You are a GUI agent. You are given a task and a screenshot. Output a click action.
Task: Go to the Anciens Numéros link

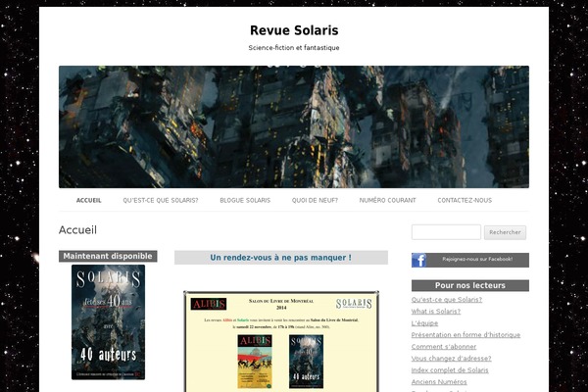coord(439,382)
